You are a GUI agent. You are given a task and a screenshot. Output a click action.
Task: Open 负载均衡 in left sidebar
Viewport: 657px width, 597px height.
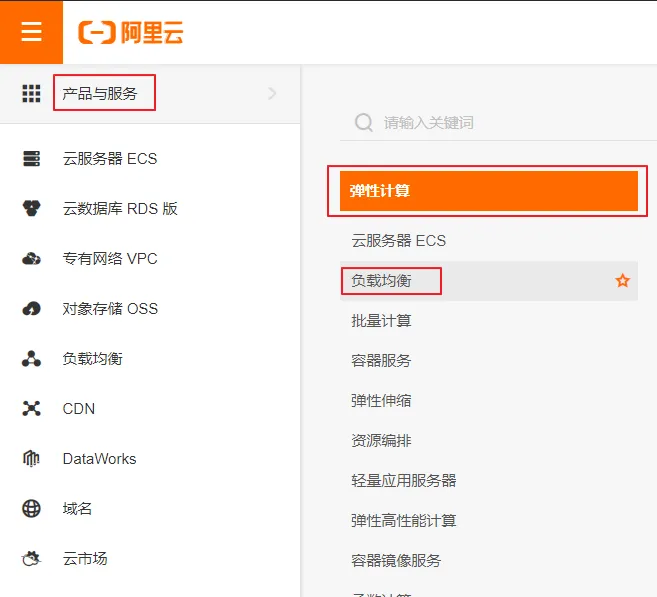93,359
